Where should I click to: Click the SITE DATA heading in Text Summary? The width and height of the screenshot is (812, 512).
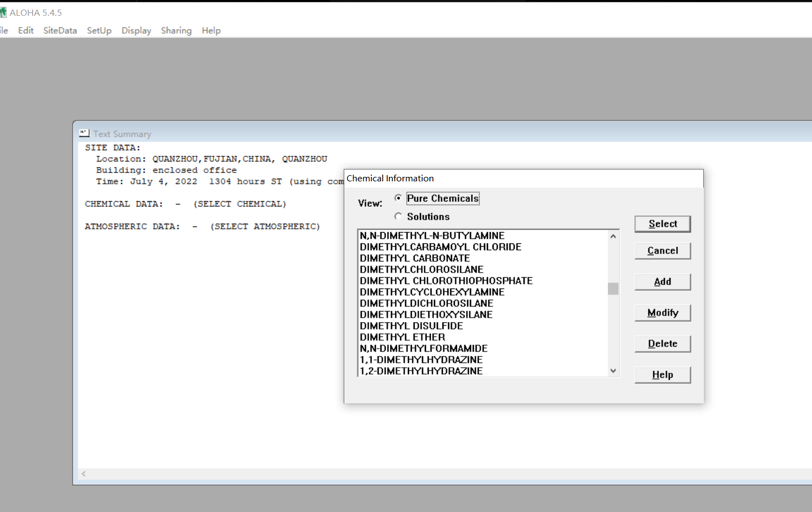click(113, 148)
